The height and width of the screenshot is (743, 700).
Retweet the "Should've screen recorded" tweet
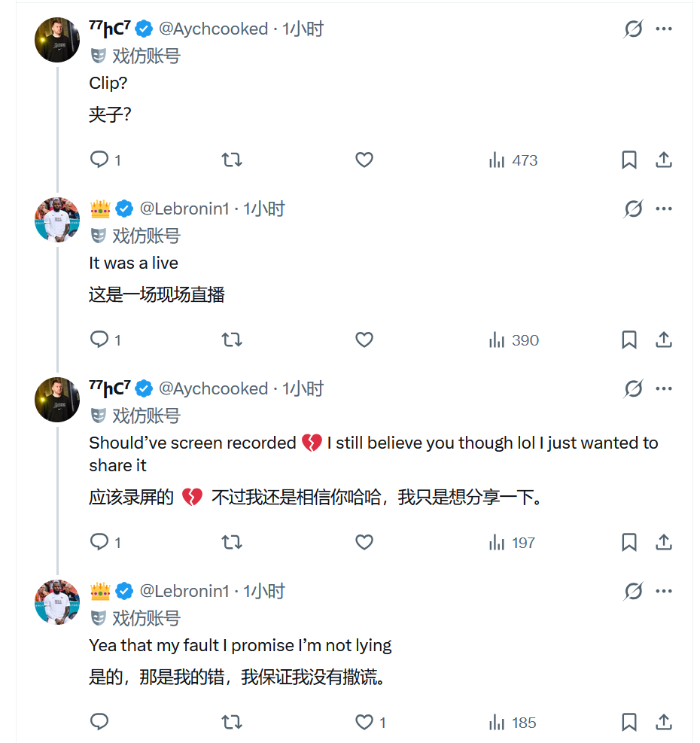(x=232, y=542)
